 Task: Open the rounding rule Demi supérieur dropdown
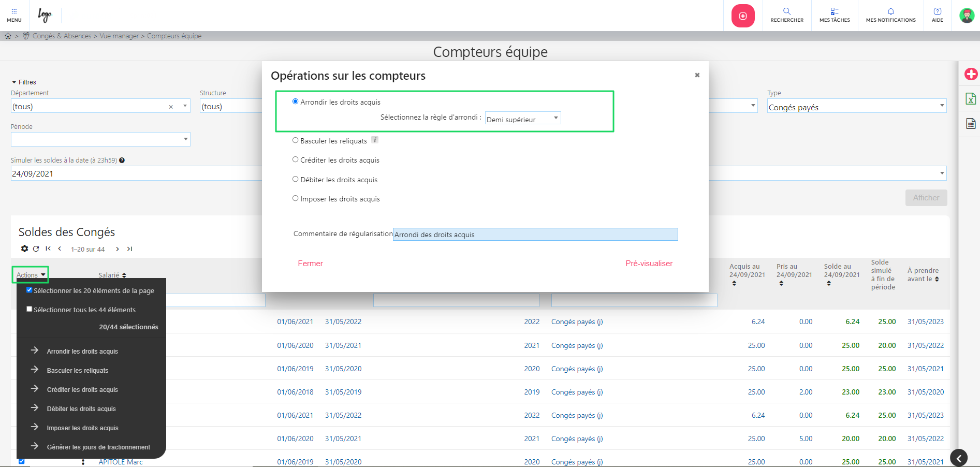pyautogui.click(x=522, y=119)
